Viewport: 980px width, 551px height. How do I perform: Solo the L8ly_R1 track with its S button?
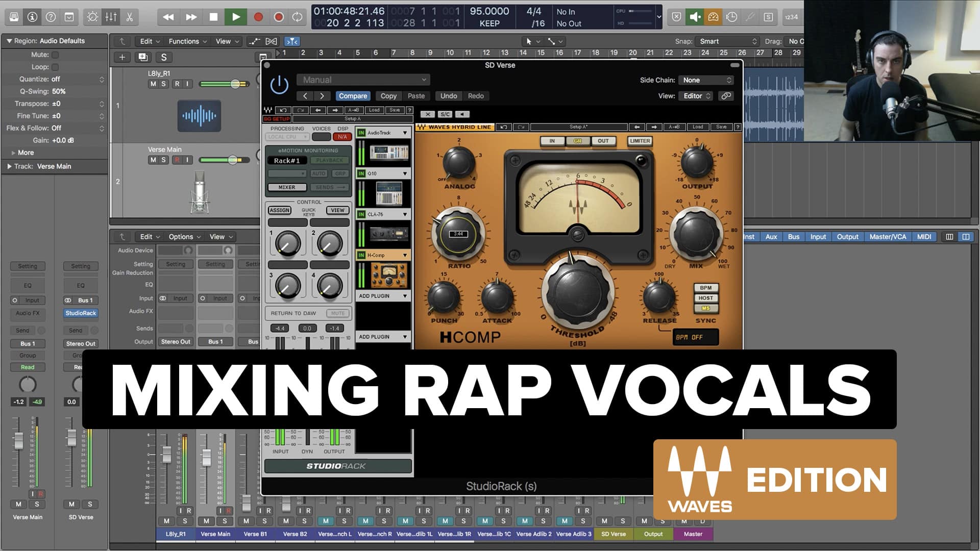164,83
